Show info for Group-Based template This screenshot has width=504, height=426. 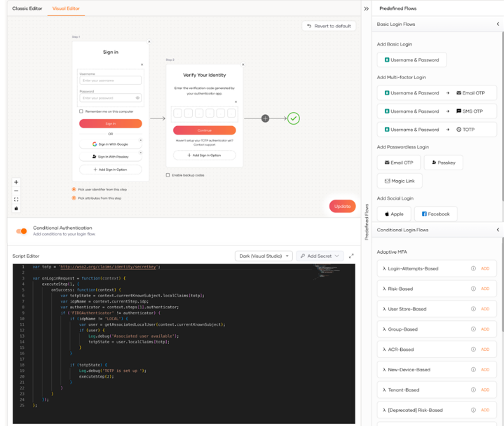[473, 329]
